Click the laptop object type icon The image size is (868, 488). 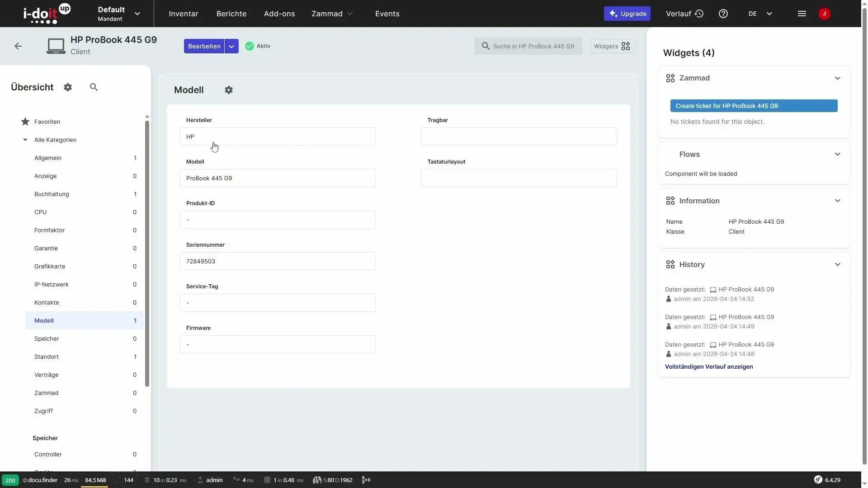click(56, 46)
